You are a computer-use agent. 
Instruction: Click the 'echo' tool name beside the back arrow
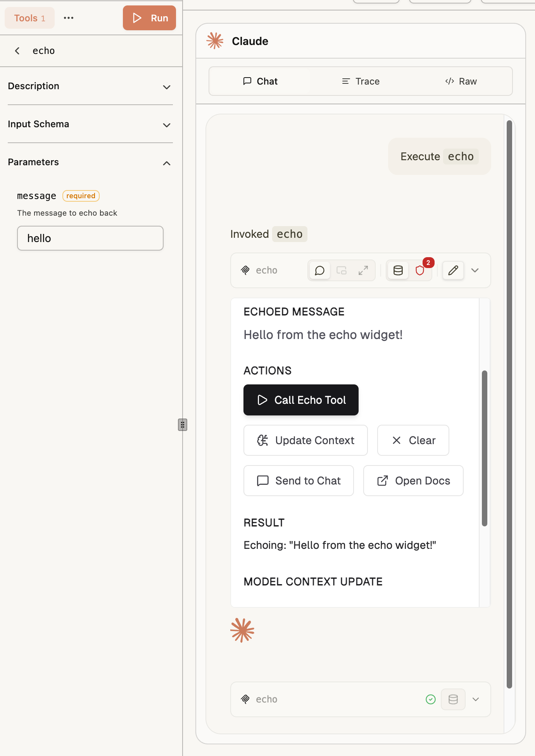(x=44, y=51)
